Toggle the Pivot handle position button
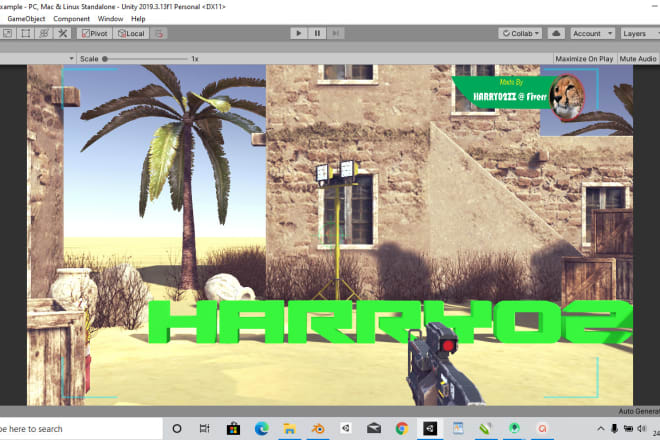Image resolution: width=660 pixels, height=440 pixels. [x=95, y=33]
